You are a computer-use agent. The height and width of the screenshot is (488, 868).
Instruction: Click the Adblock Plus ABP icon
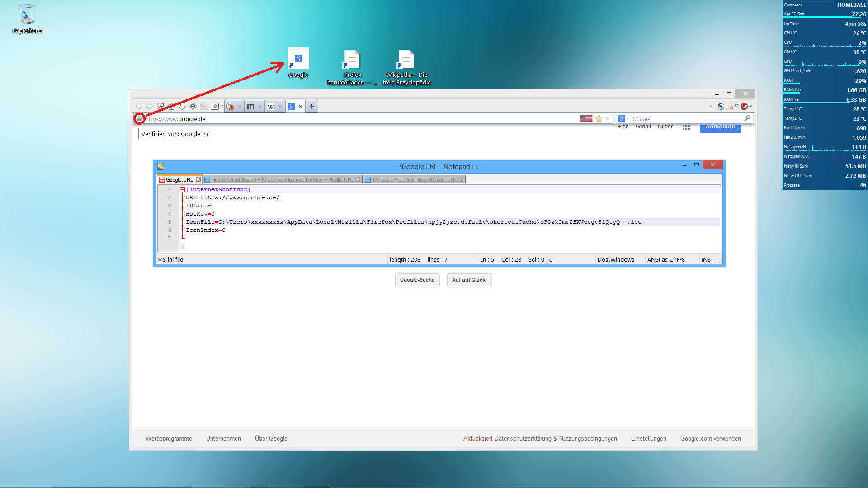744,106
